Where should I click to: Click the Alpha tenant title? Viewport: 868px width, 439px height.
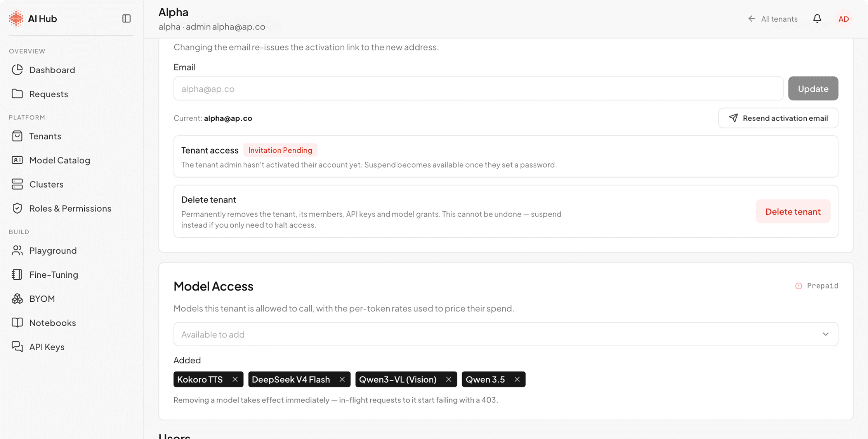pyautogui.click(x=174, y=12)
